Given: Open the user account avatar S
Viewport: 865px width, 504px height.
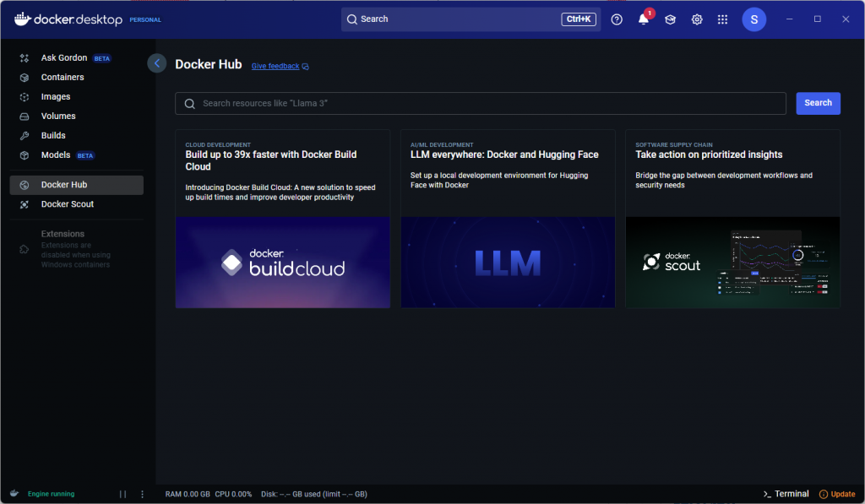Looking at the screenshot, I should 754,19.
